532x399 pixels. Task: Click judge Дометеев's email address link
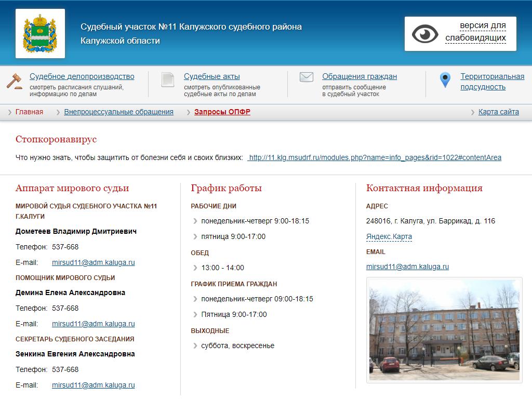click(x=93, y=262)
